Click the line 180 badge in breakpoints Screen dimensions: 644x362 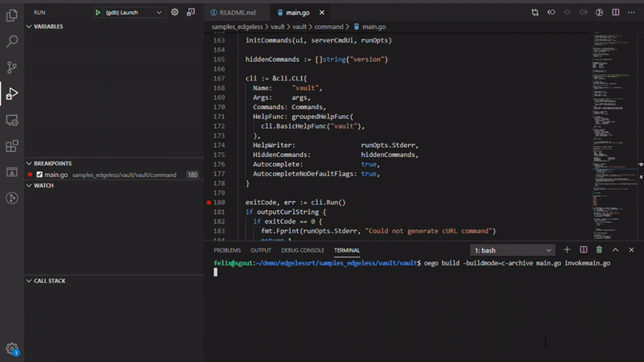pos(192,175)
